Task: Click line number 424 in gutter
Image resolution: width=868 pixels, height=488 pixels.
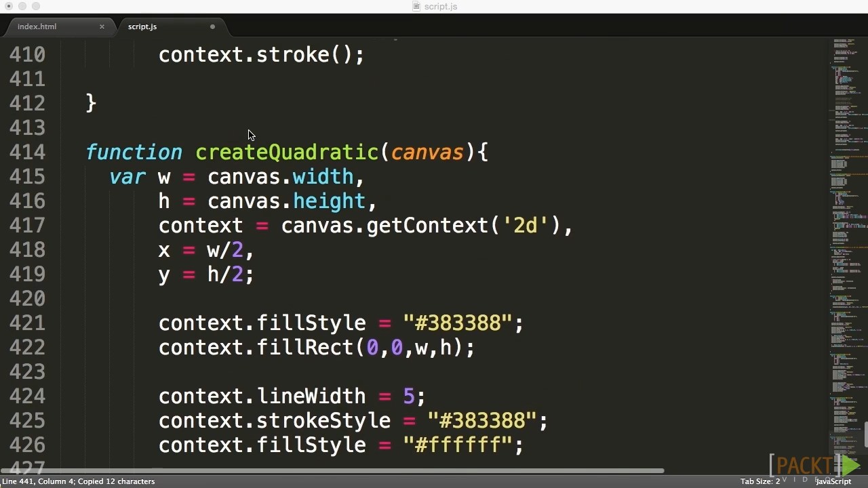Action: (27, 396)
